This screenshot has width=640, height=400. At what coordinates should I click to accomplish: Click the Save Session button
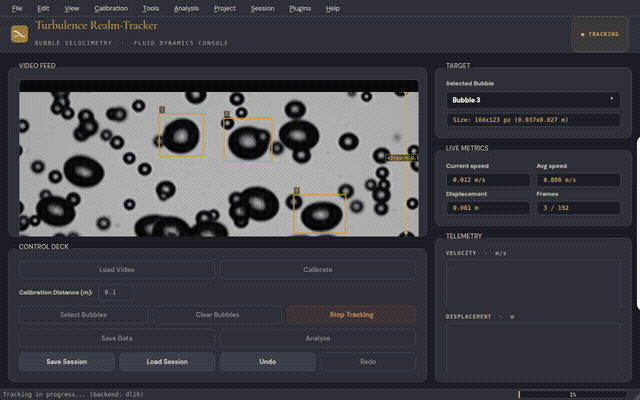[x=67, y=362]
